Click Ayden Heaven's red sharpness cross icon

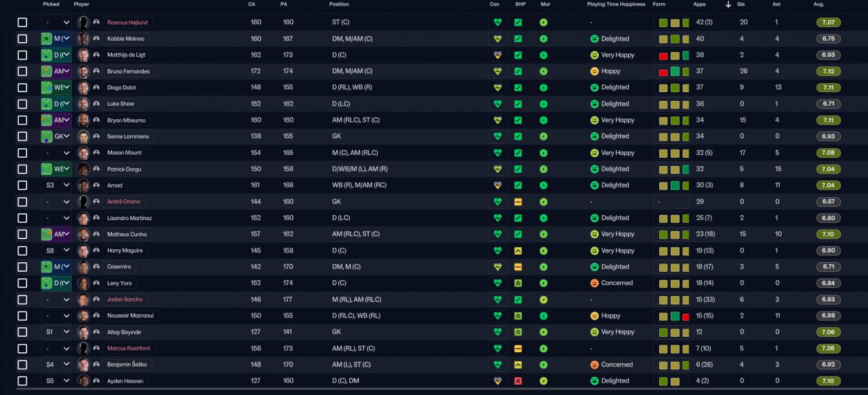tap(518, 381)
